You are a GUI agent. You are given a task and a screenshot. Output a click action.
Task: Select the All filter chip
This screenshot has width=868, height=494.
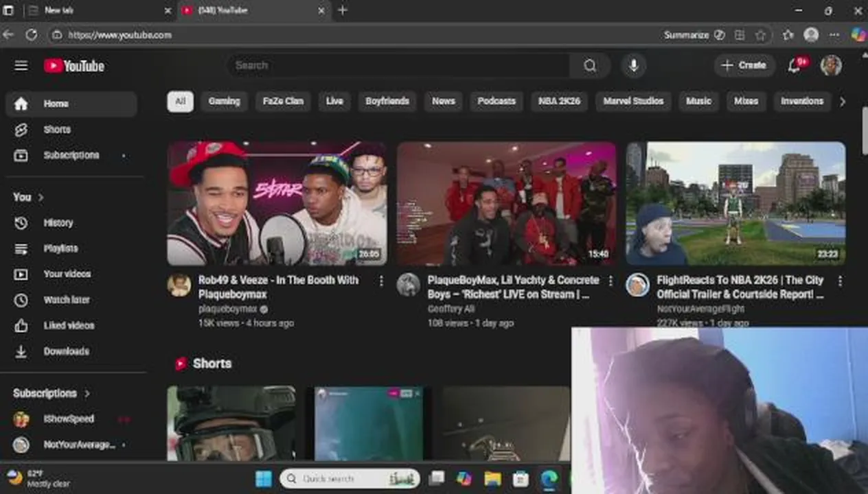click(180, 102)
